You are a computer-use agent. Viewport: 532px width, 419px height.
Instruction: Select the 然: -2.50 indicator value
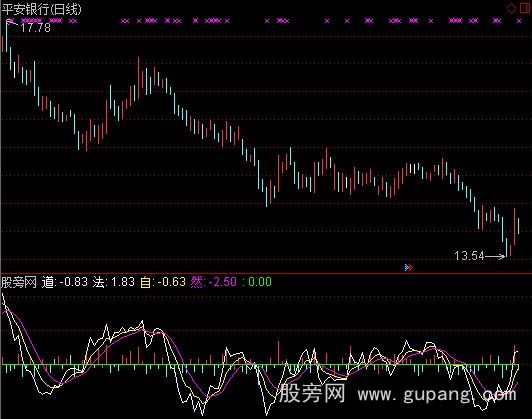[213, 282]
